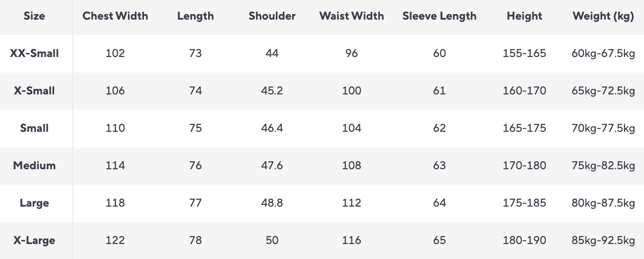Select the 60kg-67.5kg weight cell

[603, 53]
